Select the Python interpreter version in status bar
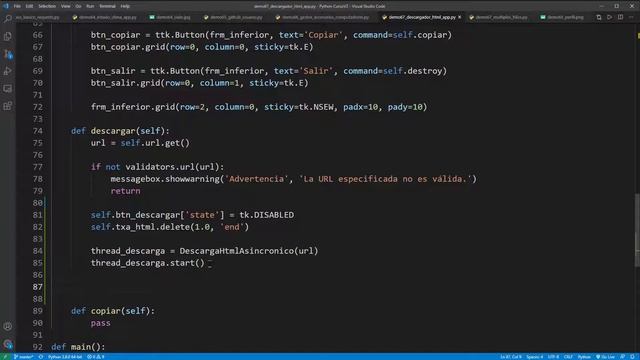The height and width of the screenshot is (360, 640). [x=65, y=357]
